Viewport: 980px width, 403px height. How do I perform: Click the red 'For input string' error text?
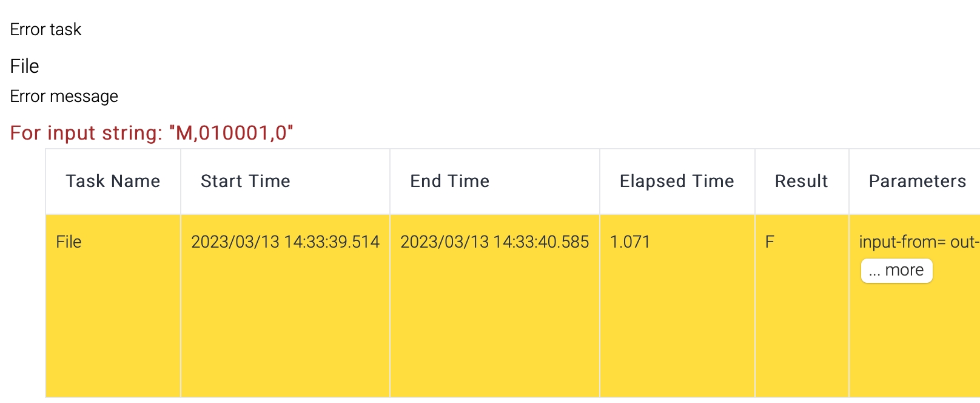click(x=152, y=133)
